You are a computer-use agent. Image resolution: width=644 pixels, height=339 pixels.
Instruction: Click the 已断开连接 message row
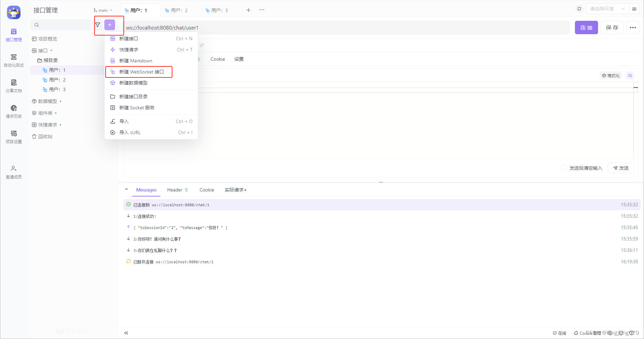point(382,262)
